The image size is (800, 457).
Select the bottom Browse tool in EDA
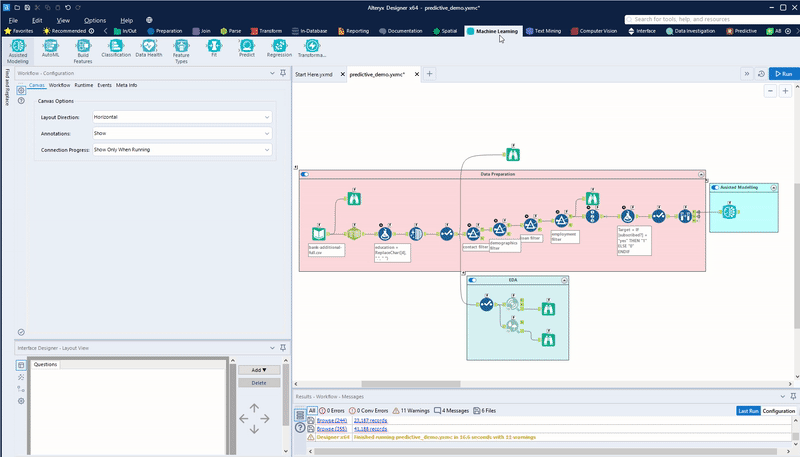548,340
